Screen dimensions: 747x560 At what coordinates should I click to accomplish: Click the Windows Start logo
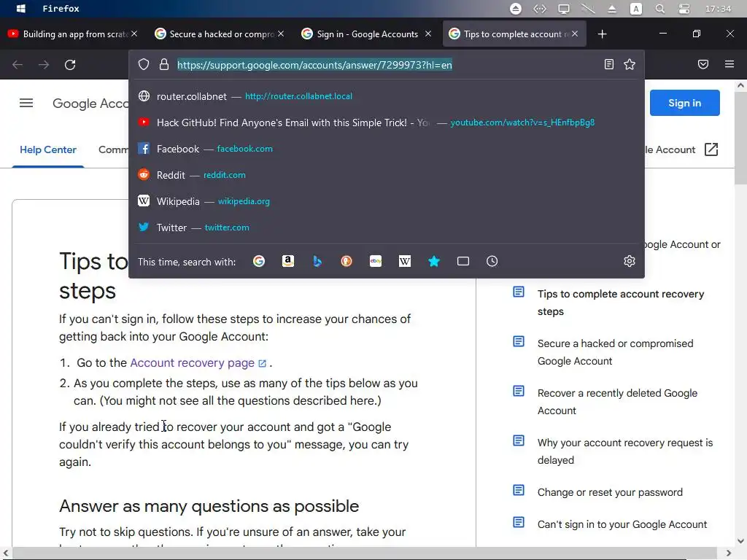[21, 9]
